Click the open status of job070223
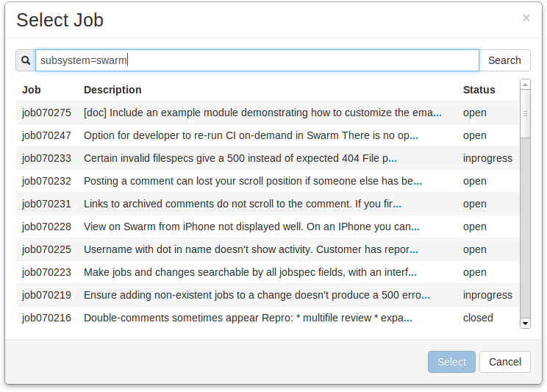This screenshot has width=547, height=392. click(x=474, y=272)
